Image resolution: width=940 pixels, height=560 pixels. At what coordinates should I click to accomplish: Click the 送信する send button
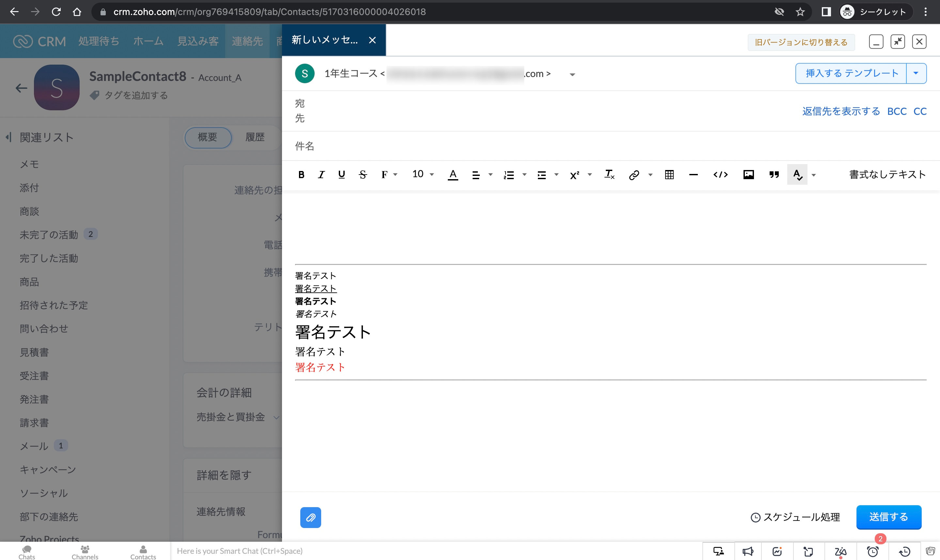click(888, 517)
